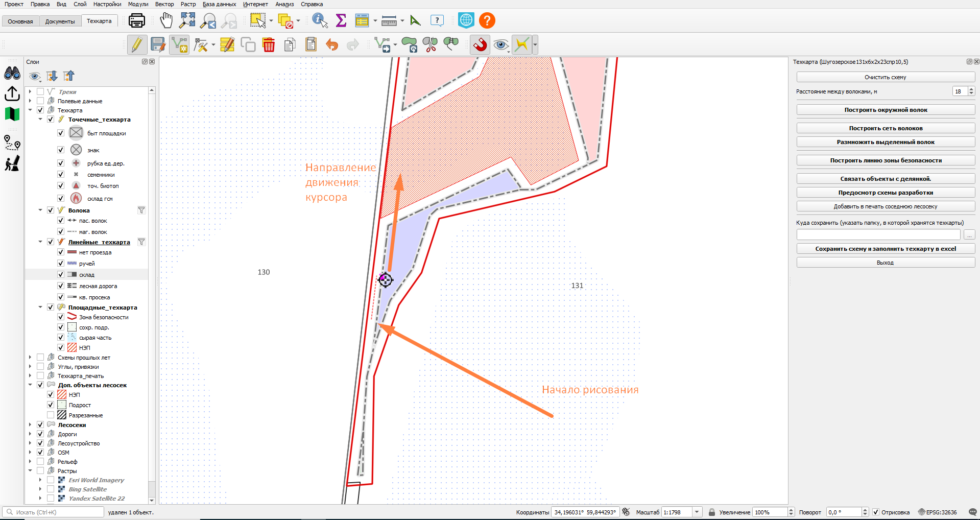Screen dimensions: 980x520
Task: Toggle the Отрисовка checkbox in status bar
Action: point(876,512)
